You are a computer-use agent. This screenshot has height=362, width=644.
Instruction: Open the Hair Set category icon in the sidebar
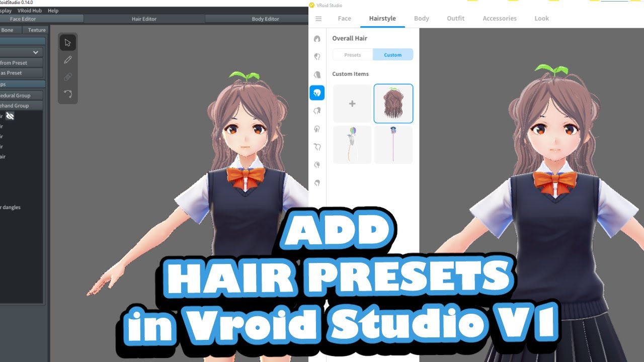[317, 39]
